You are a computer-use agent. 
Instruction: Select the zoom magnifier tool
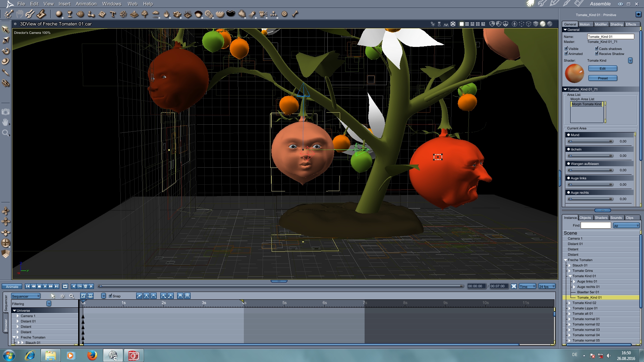tap(5, 133)
